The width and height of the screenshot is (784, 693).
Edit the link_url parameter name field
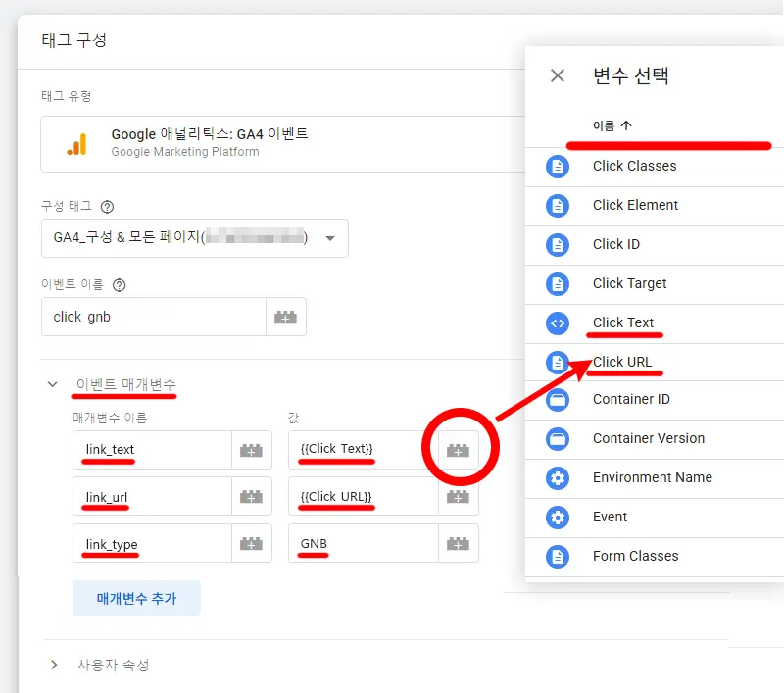click(x=152, y=497)
